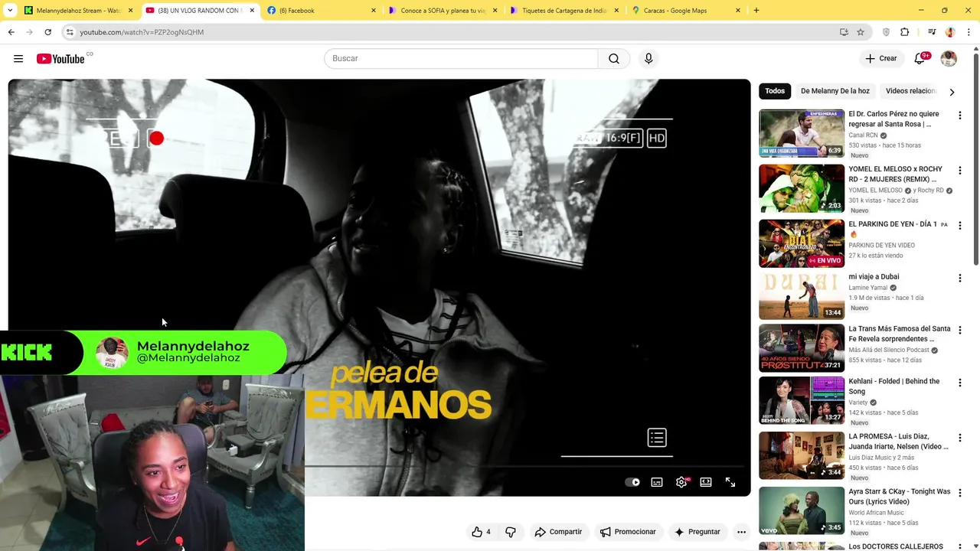Open options for Dr. Carlos Pérez video
The height and width of the screenshot is (551, 980).
[959, 116]
